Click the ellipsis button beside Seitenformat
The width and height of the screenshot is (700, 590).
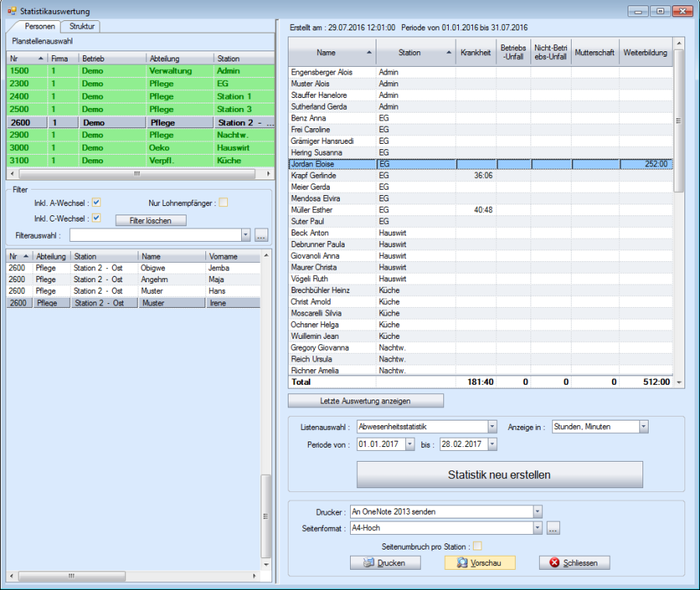[553, 529]
